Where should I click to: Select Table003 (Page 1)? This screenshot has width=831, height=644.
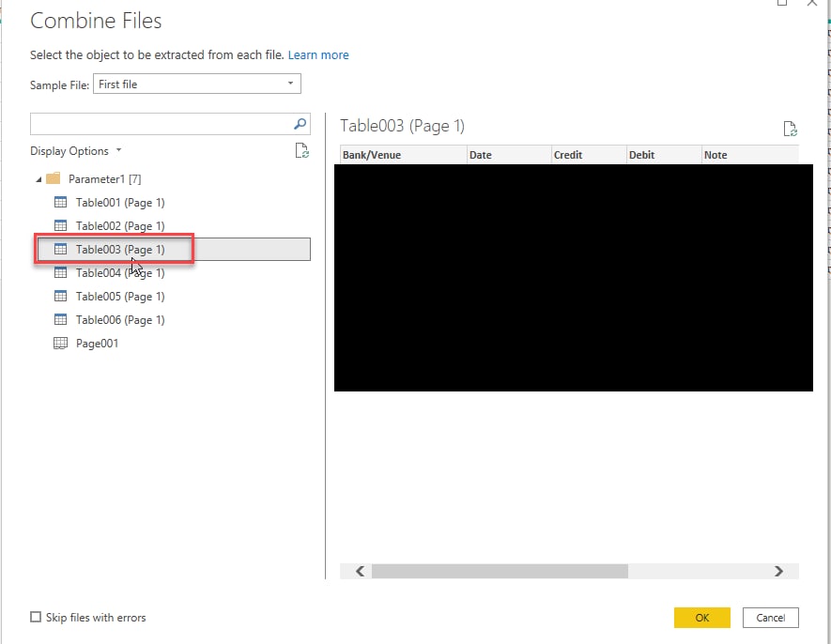point(120,249)
